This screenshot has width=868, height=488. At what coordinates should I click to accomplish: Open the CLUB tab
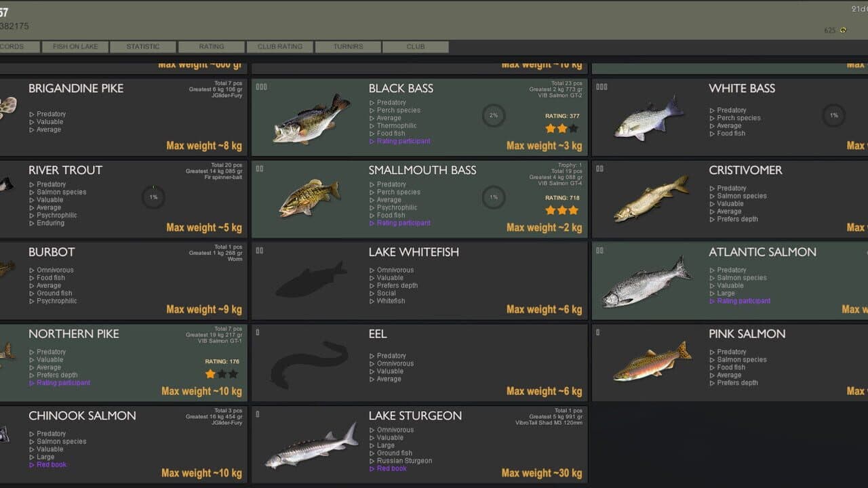(x=416, y=47)
